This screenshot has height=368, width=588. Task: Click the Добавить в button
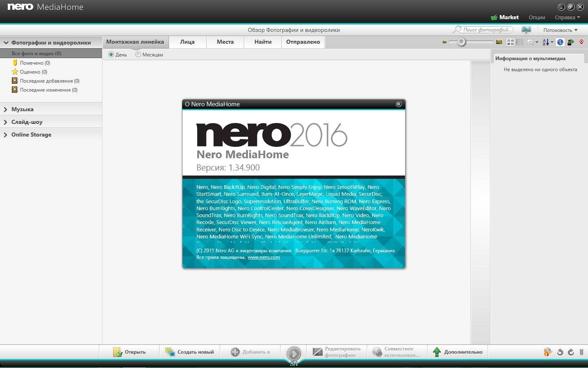coord(250,352)
